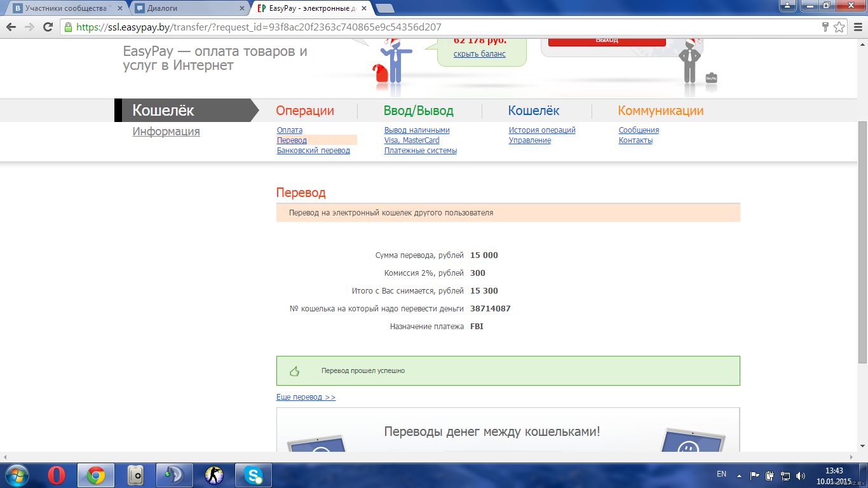Click the Chrome taskbar icon
868x488 pixels.
96,475
